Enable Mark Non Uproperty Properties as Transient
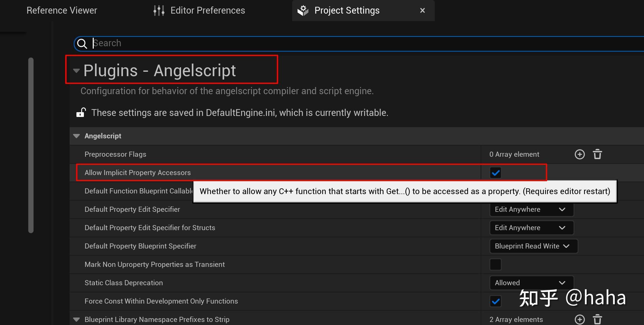Image resolution: width=644 pixels, height=325 pixels. pyautogui.click(x=495, y=264)
